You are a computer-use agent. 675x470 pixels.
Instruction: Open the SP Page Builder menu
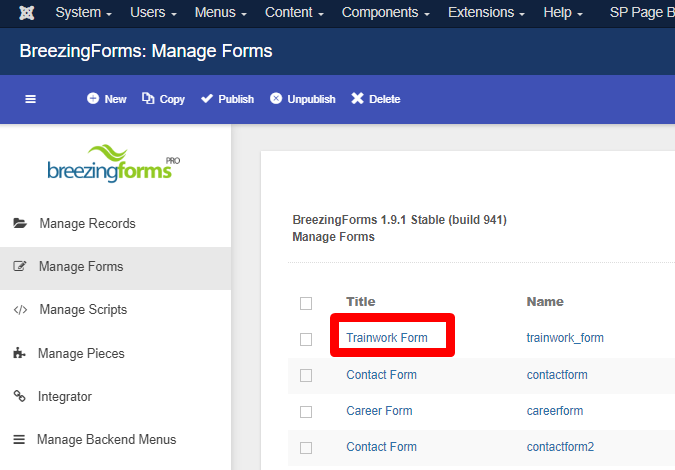[642, 12]
